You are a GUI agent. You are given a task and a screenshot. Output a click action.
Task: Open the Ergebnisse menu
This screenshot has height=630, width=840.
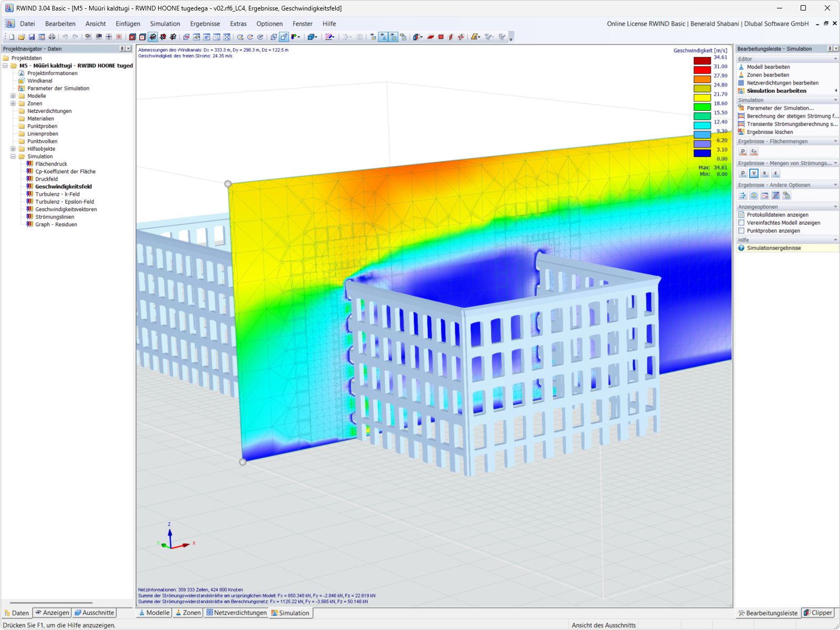tap(205, 24)
